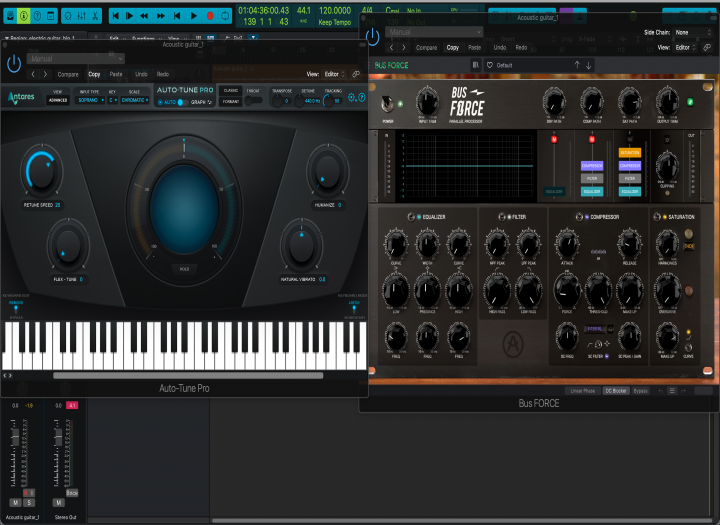Screen dimensions: 720x525
Task: Flip the Bus FORCE Power toggle switch
Action: click(387, 105)
